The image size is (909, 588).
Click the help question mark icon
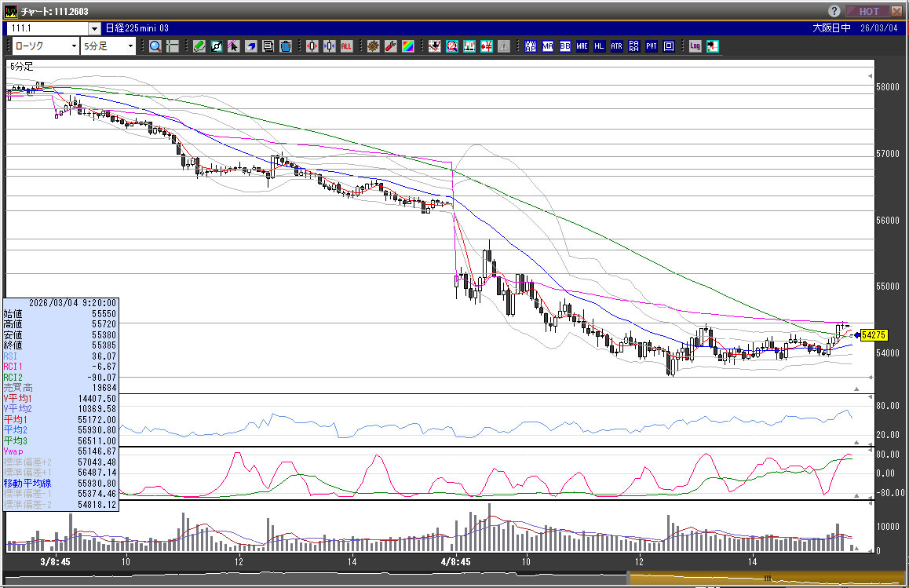pyautogui.click(x=834, y=11)
